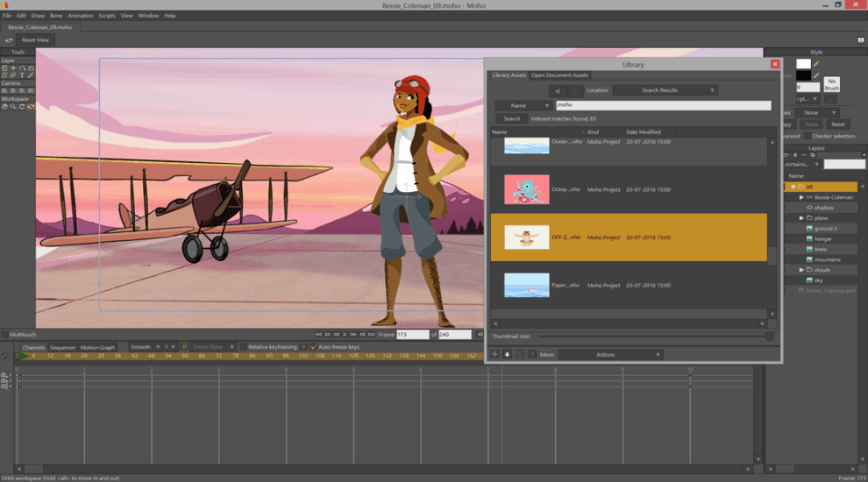Image resolution: width=868 pixels, height=482 pixels.
Task: Click the Search button in Library
Action: (511, 118)
